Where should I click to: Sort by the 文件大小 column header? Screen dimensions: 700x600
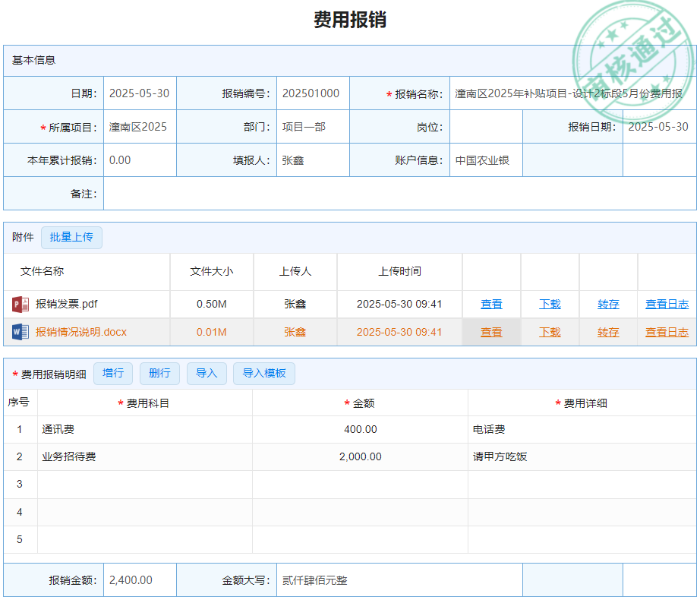coord(212,272)
